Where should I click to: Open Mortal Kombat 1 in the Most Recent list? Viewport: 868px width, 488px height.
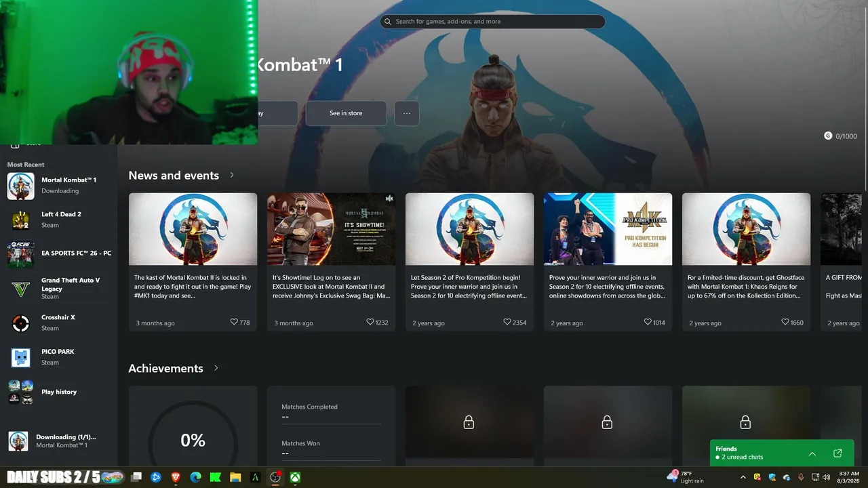59,186
